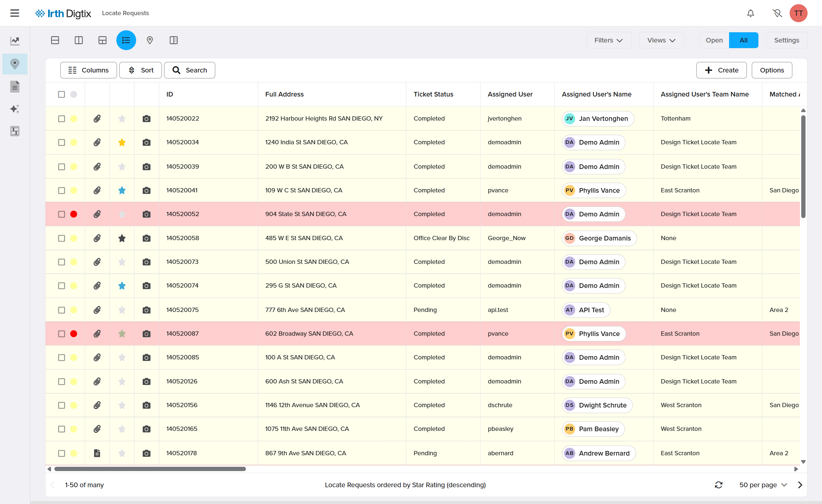The width and height of the screenshot is (822, 504).
Task: Click the notifications bell icon
Action: (x=750, y=13)
